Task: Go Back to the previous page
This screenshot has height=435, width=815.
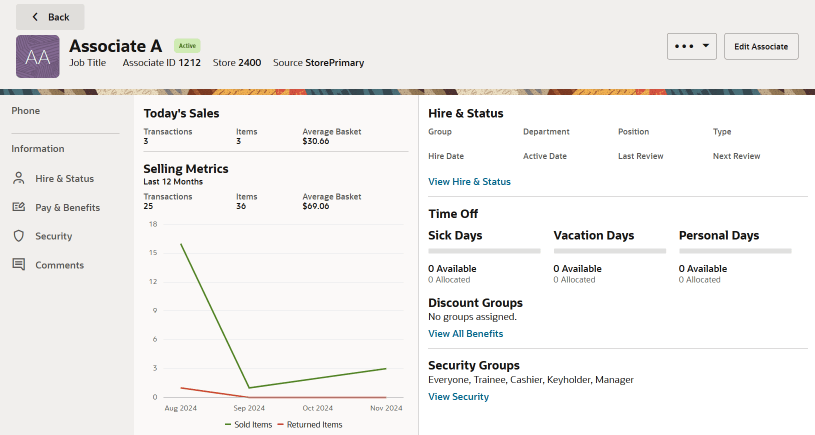Action: click(50, 17)
